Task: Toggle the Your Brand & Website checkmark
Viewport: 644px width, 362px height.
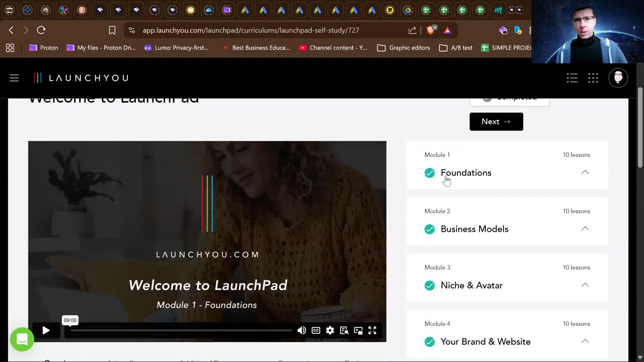Action: [430, 342]
